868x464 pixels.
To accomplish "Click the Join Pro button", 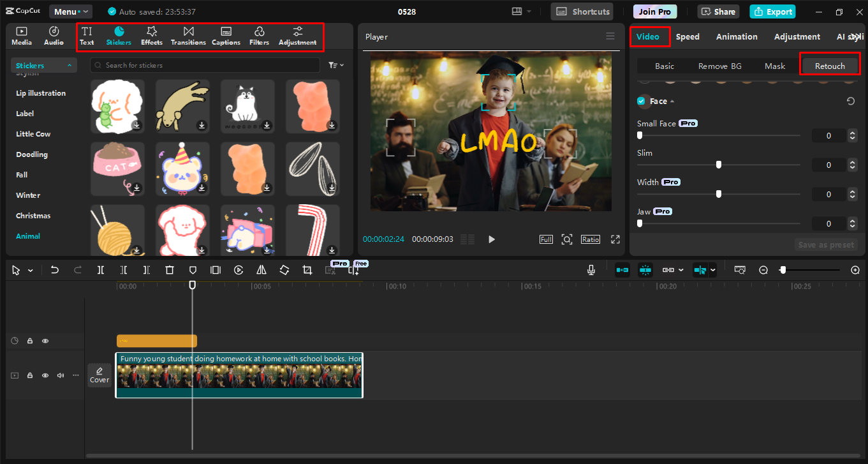I will [655, 11].
